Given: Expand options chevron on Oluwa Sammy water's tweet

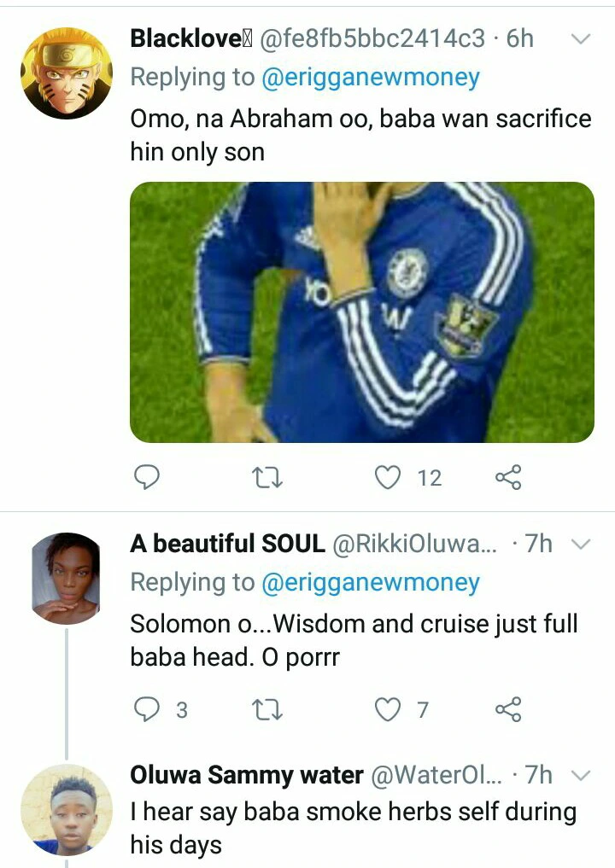Looking at the screenshot, I should (x=580, y=776).
